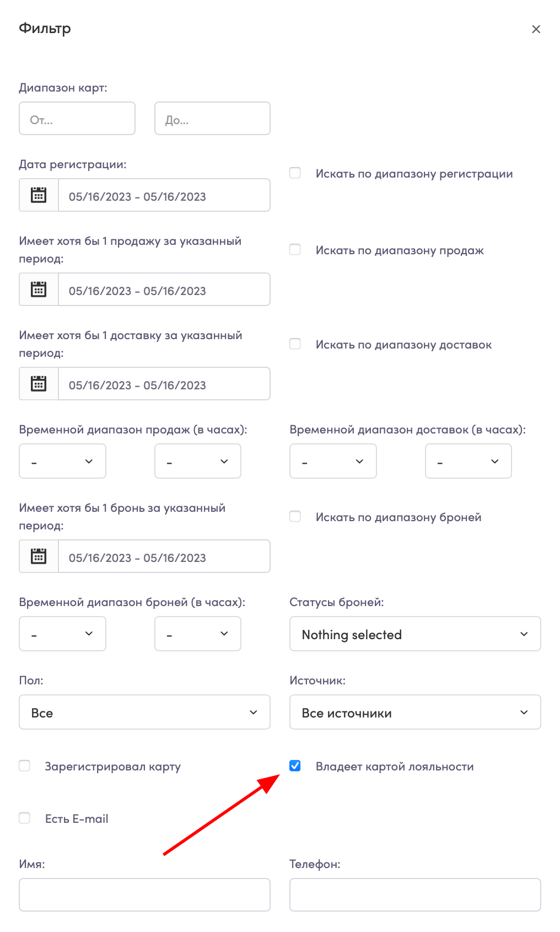Check Искать по диапазону продаж
This screenshot has height=932, width=560.
point(295,250)
